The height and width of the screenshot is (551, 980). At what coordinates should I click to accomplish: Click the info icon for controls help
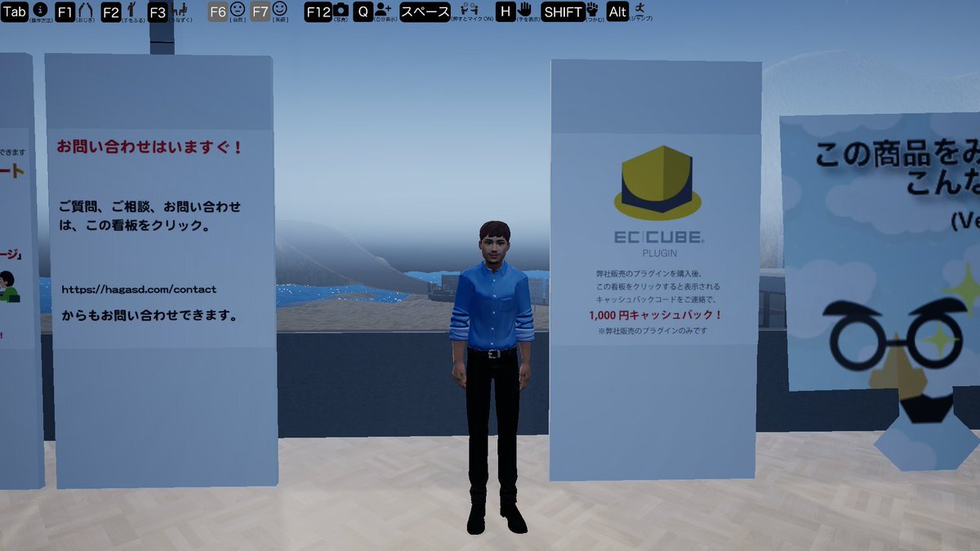click(39, 9)
